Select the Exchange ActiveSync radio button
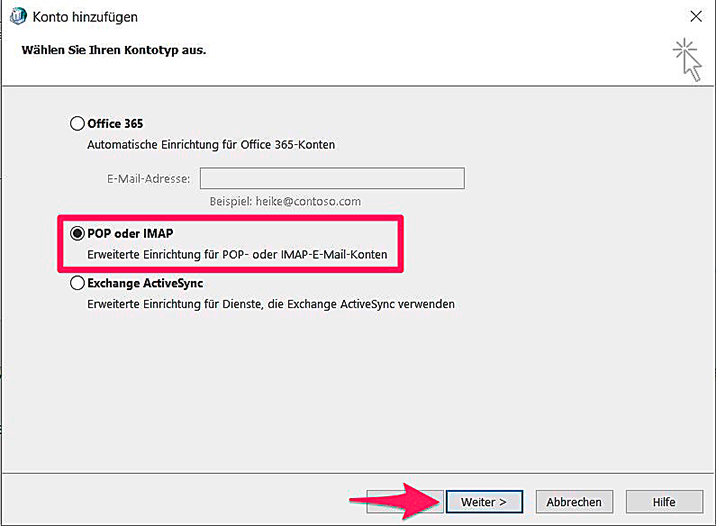 click(x=77, y=283)
